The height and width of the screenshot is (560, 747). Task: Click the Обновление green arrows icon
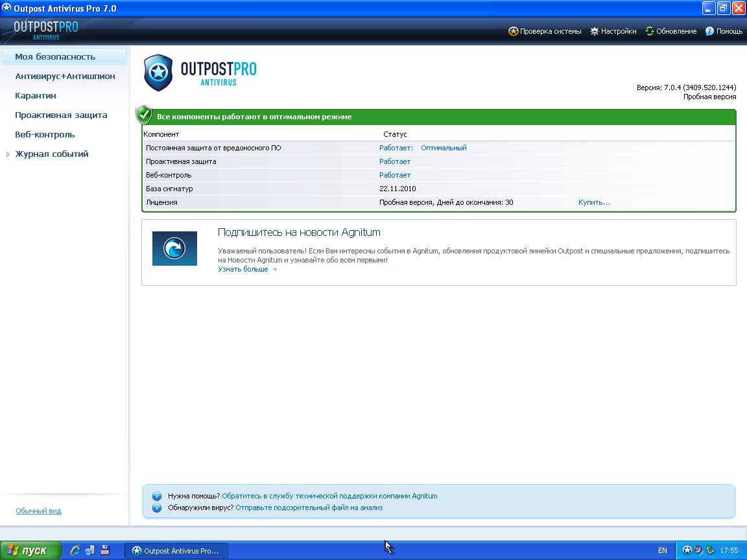[649, 31]
